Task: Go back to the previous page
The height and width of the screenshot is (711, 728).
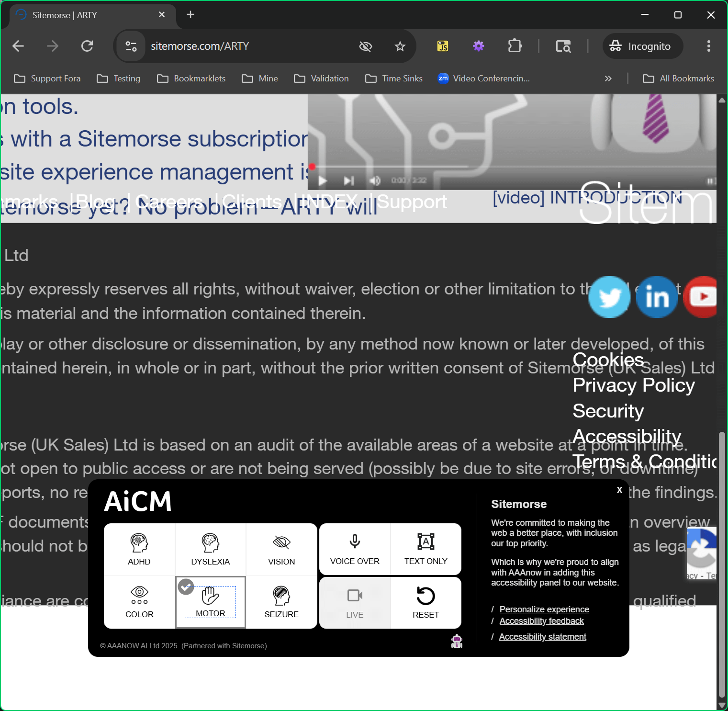Action: (18, 46)
